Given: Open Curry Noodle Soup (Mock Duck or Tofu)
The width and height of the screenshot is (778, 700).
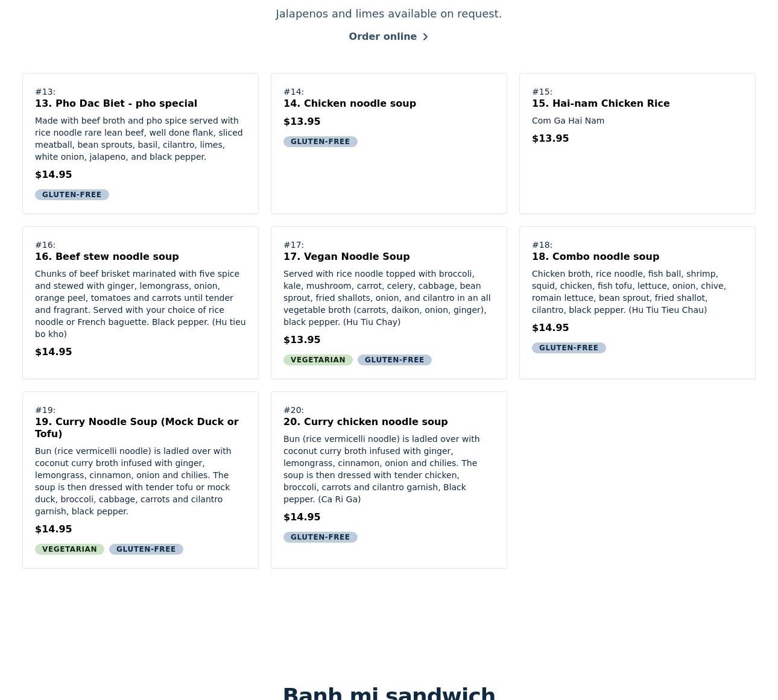Looking at the screenshot, I should click(x=137, y=427).
